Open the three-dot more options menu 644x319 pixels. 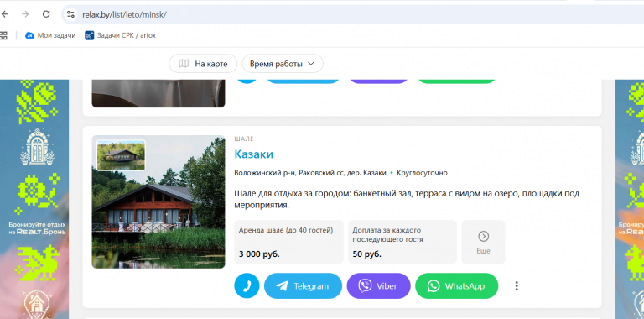point(517,285)
